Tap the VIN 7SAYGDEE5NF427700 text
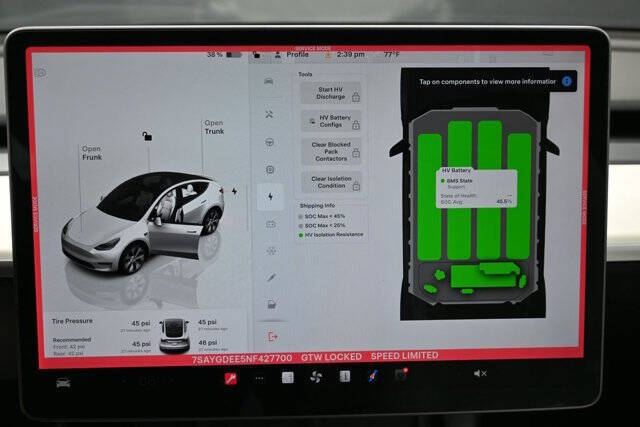640x427 pixels. coord(242,359)
